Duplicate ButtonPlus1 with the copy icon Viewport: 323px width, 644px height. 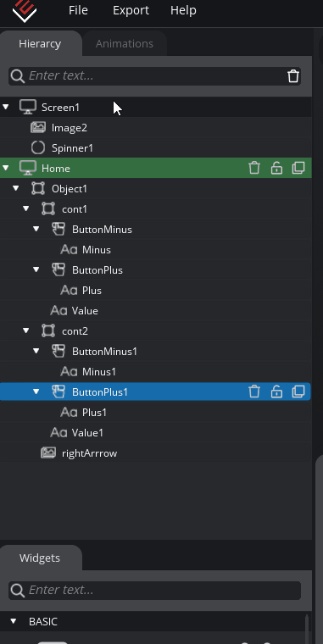click(298, 391)
